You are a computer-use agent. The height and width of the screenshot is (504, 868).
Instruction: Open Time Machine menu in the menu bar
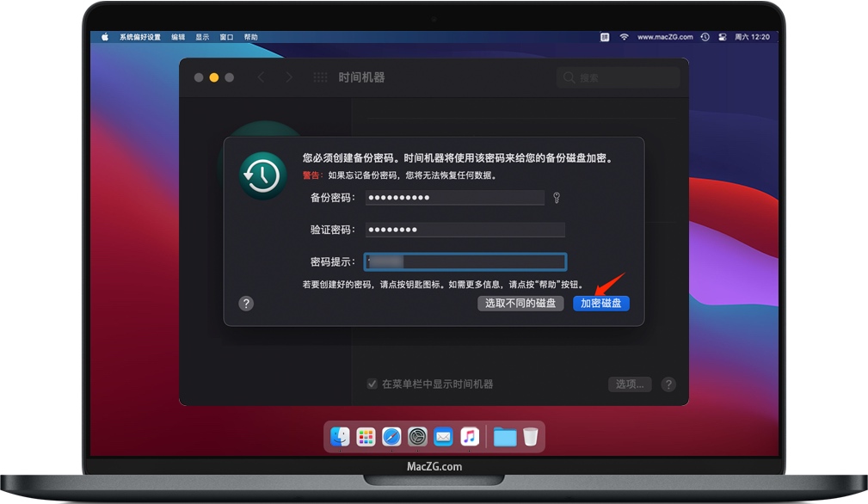(705, 37)
